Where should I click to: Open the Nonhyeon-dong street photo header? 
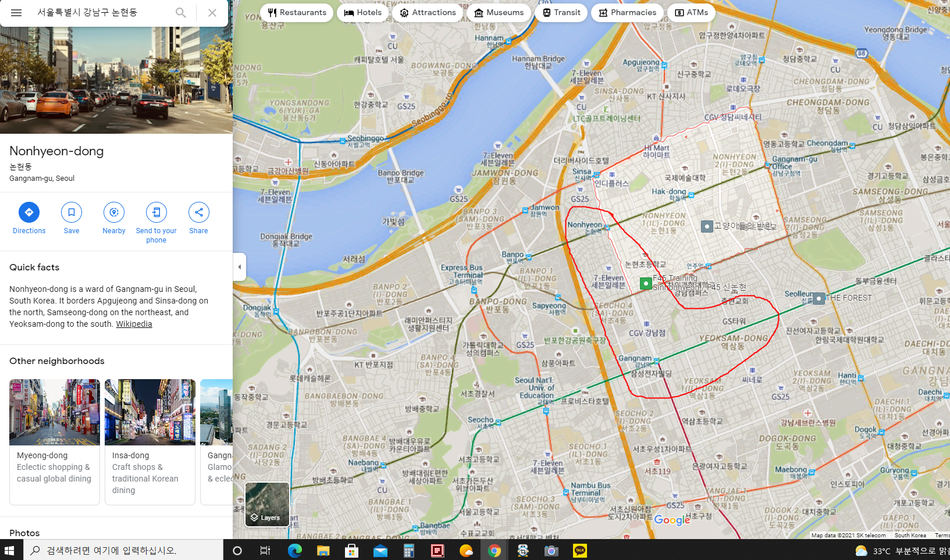(116, 80)
